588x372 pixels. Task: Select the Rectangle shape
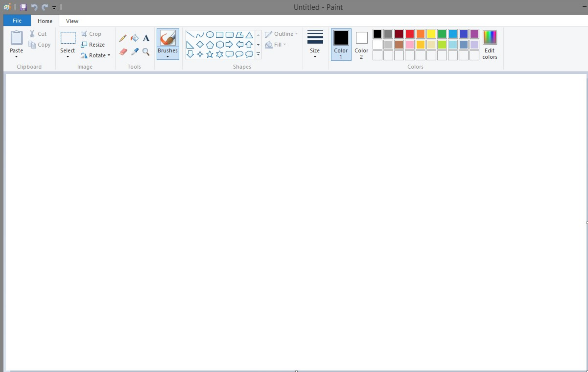(220, 35)
